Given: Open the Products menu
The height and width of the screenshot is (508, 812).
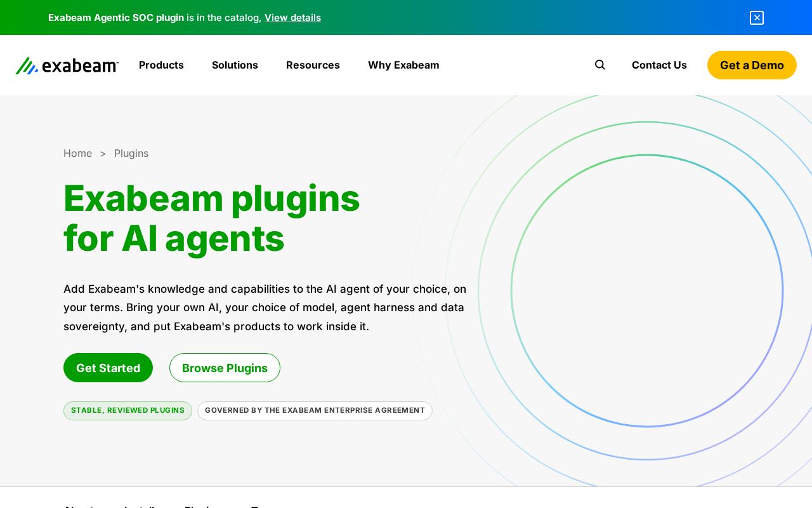Looking at the screenshot, I should [161, 65].
